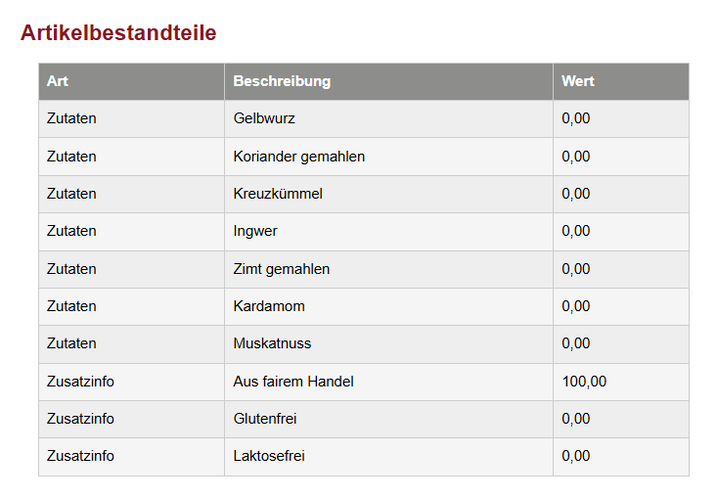Sort by the Beschreibung column header
This screenshot has width=717, height=498.
click(281, 81)
